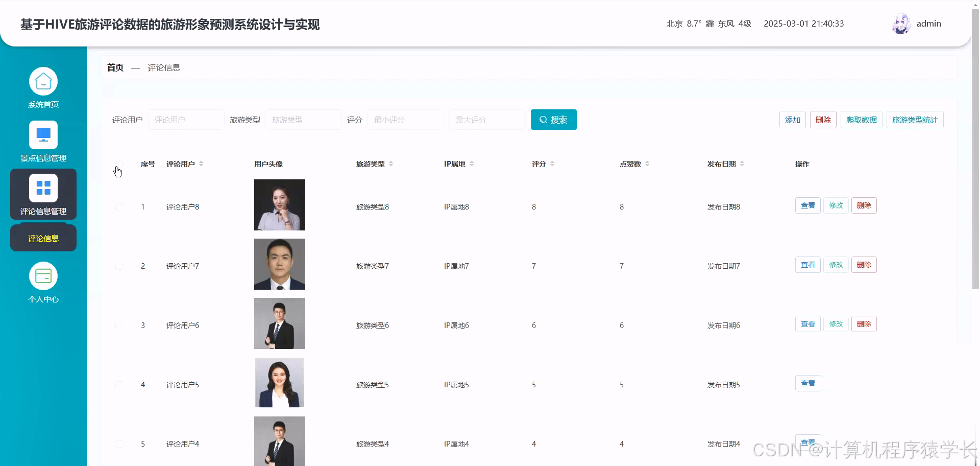The height and width of the screenshot is (466, 980).
Task: Toggle sorting on 发布日期 column
Action: point(741,164)
